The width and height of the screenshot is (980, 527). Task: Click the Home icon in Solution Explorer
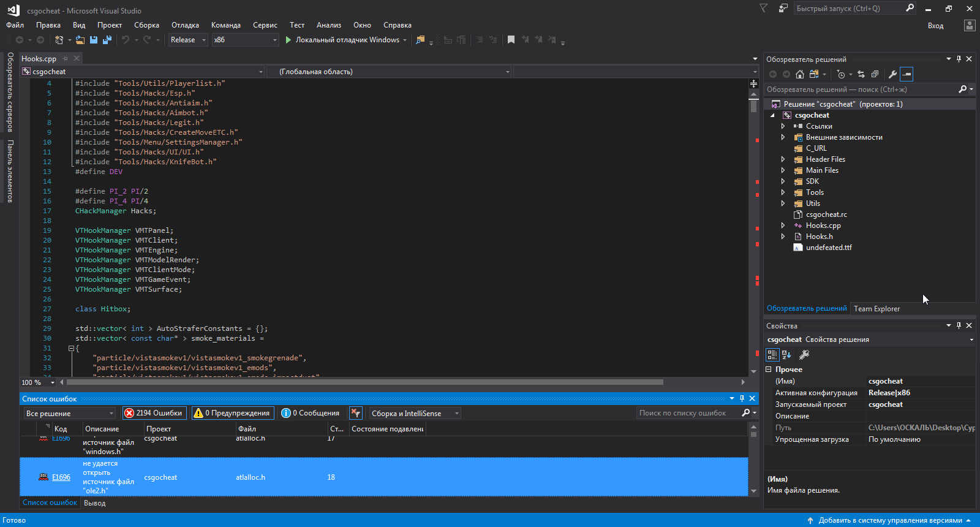(800, 74)
